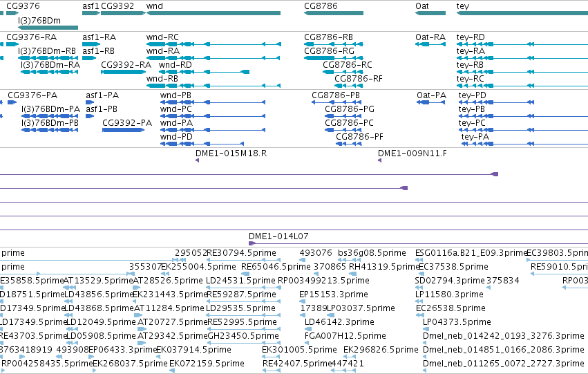This screenshot has height=374, width=588.
Task: Click transcript l(3)76BDm-RB
Action: 47,51
